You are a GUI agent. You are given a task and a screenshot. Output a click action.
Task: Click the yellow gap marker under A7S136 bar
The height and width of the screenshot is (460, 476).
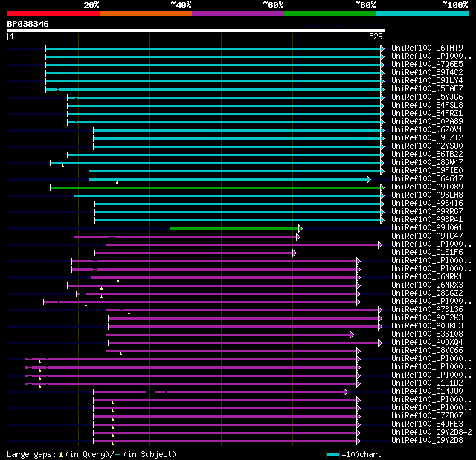click(x=129, y=313)
